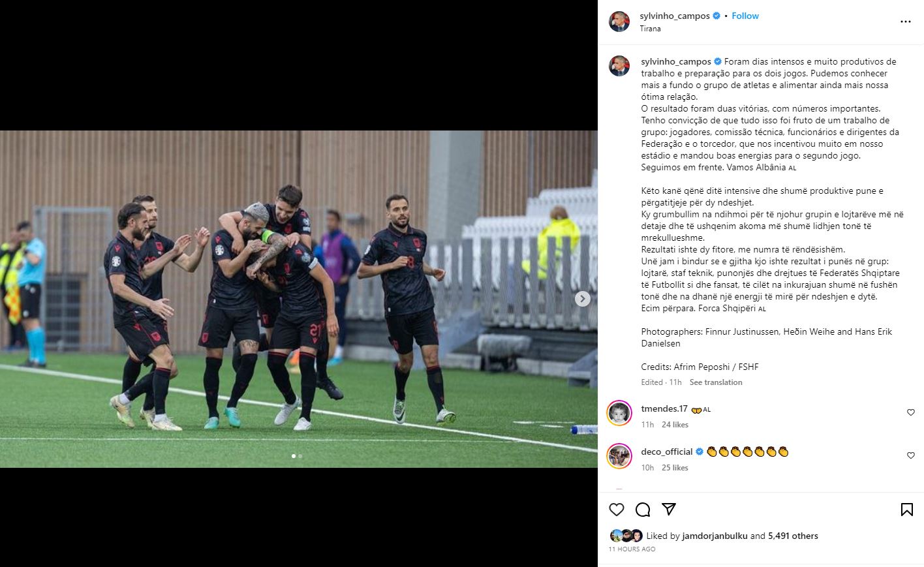Open the comment bubble icon

[x=643, y=510]
